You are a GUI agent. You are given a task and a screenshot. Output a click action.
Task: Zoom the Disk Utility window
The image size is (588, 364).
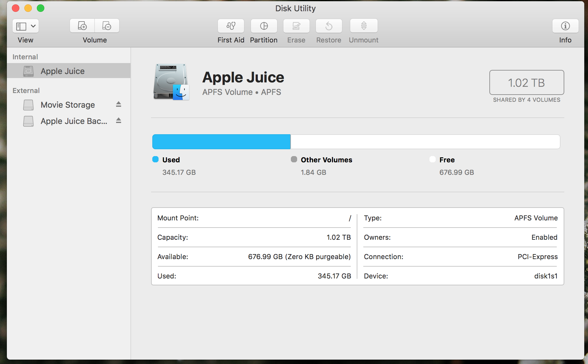[x=41, y=8]
